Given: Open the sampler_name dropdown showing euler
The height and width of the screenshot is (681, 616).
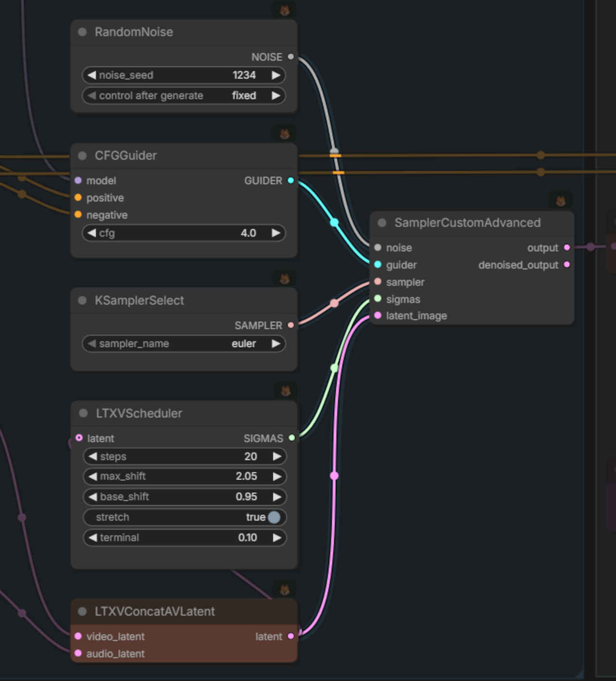Looking at the screenshot, I should pyautogui.click(x=184, y=344).
